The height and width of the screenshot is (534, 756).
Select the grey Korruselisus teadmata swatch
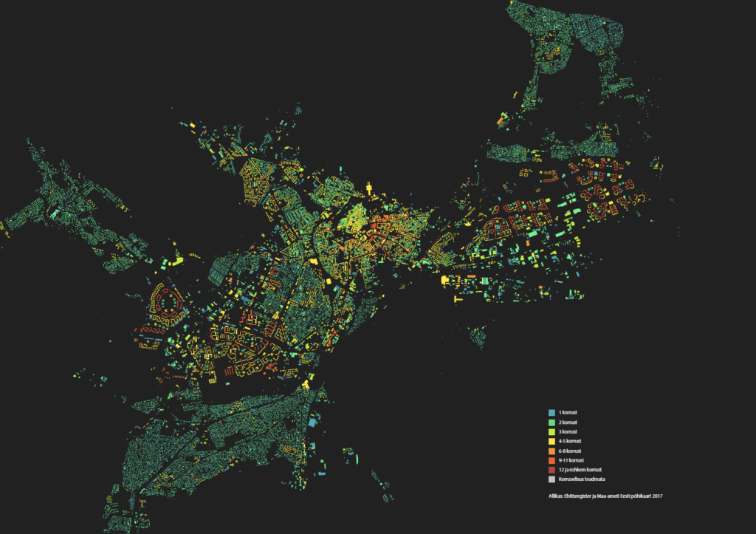point(551,479)
